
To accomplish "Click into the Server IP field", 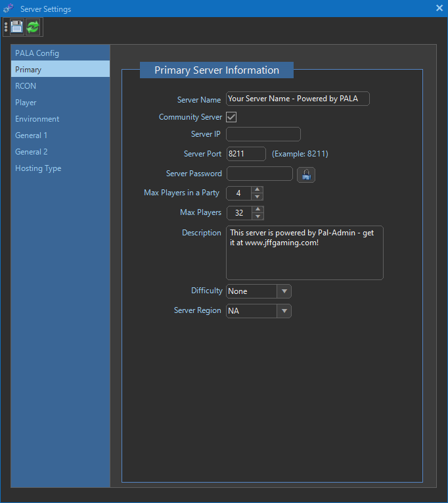I will (263, 134).
